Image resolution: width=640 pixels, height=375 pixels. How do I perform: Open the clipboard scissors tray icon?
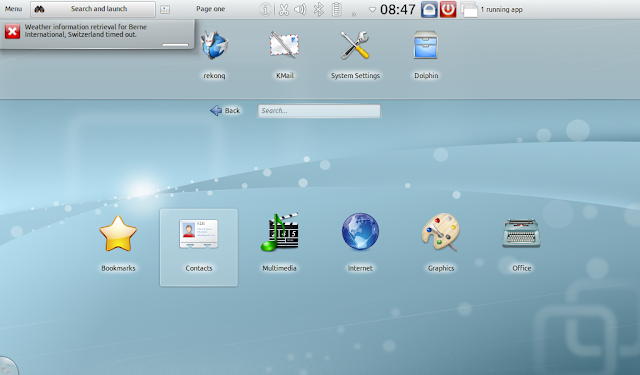[284, 9]
